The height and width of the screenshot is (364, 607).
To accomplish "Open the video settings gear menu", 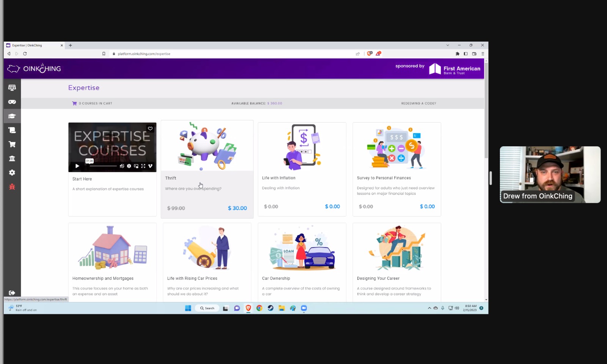I will click(x=129, y=166).
